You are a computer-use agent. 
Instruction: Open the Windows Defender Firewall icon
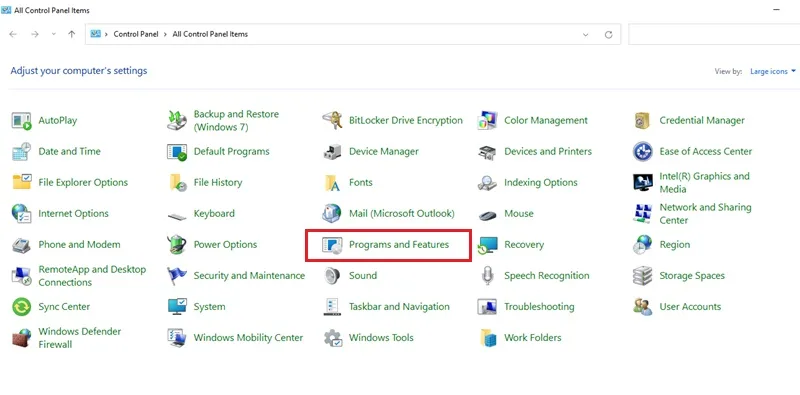(21, 338)
